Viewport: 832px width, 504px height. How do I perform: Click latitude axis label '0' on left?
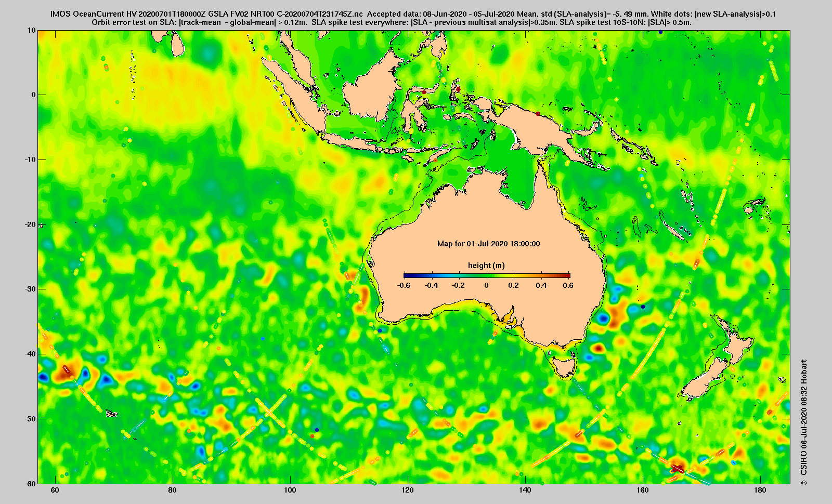click(x=34, y=95)
